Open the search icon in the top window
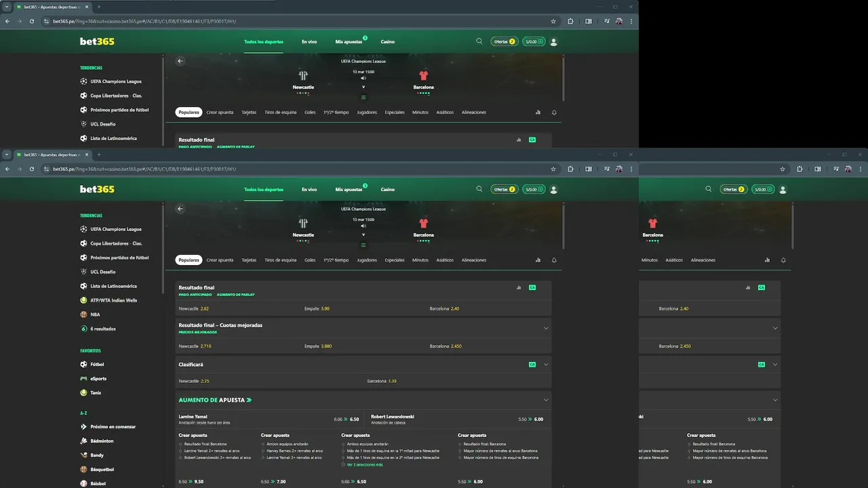 click(479, 41)
